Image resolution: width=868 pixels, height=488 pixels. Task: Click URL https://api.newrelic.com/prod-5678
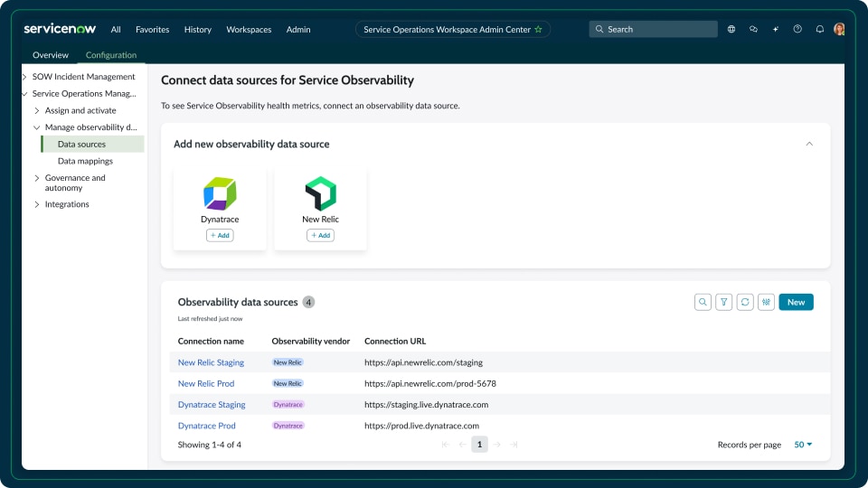[430, 383]
